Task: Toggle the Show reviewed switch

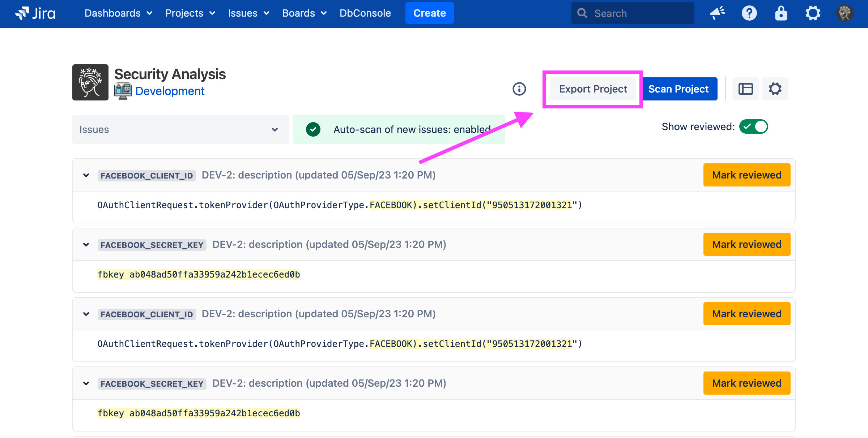Action: [x=753, y=127]
